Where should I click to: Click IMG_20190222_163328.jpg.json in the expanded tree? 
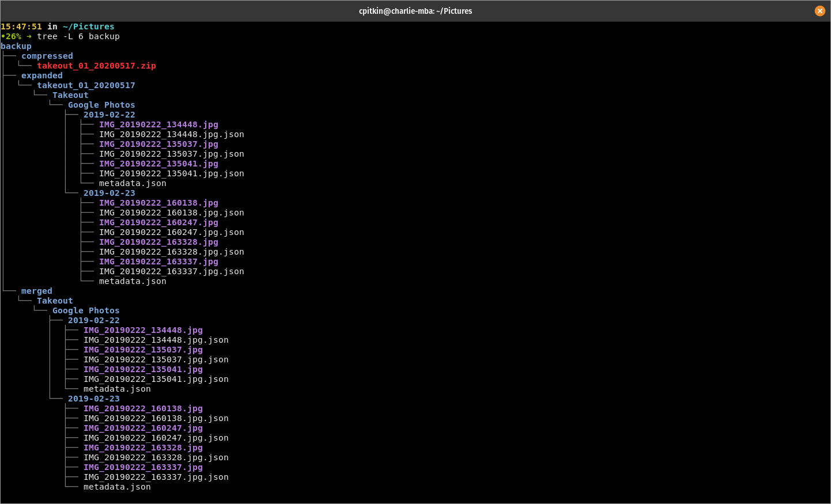(x=172, y=252)
